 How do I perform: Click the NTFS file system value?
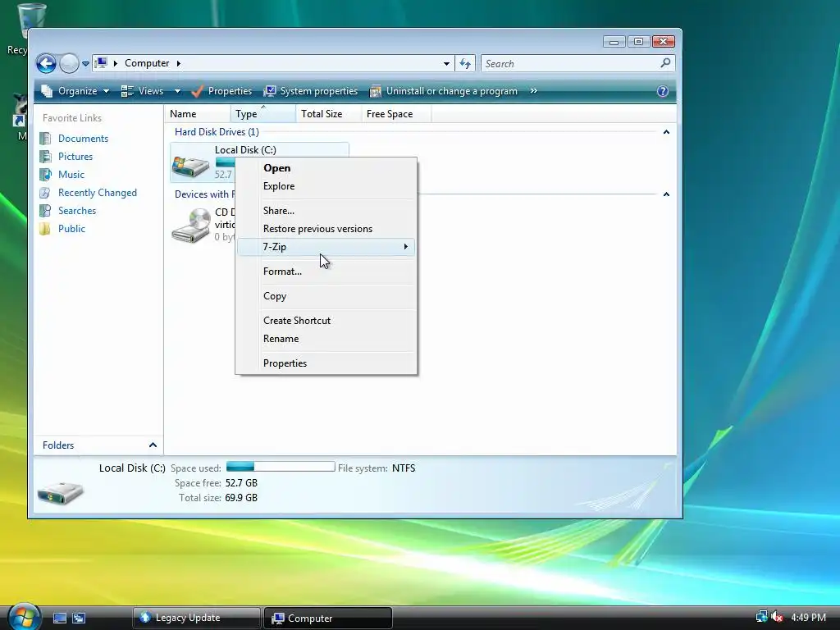click(x=404, y=468)
